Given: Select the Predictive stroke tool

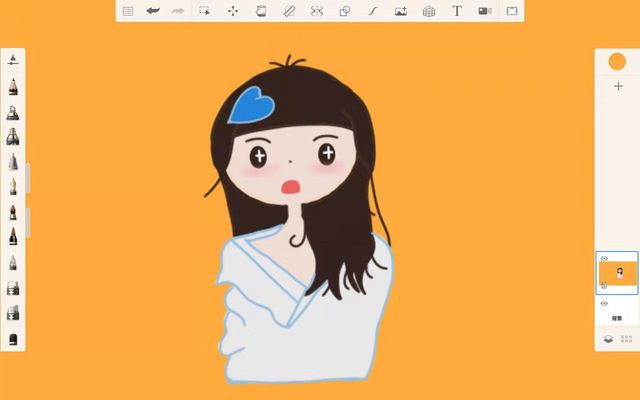Looking at the screenshot, I should 373,11.
